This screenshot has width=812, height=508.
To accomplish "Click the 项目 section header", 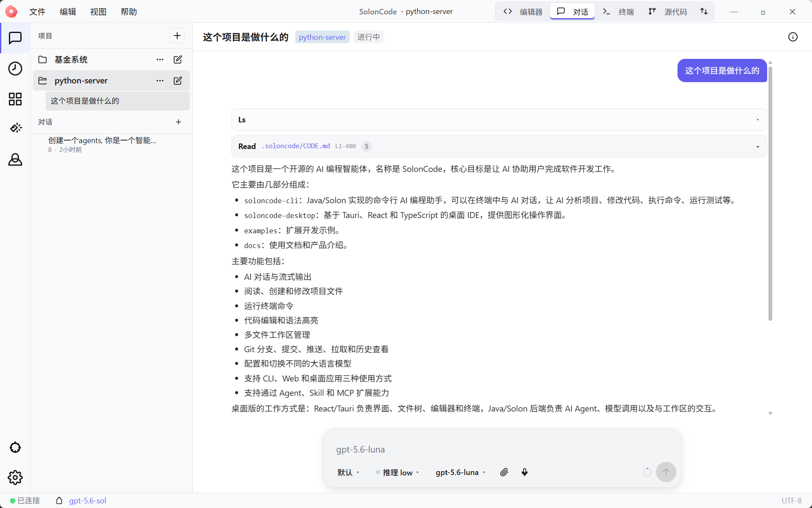I will point(45,36).
